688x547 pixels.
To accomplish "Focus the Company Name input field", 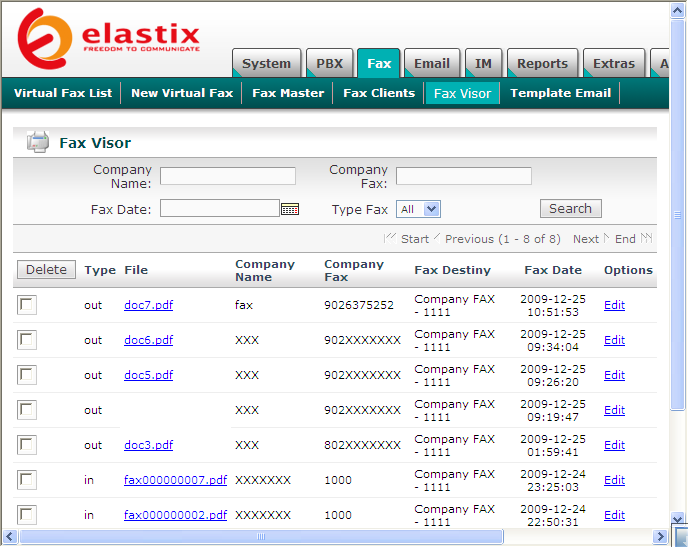I will 228,176.
